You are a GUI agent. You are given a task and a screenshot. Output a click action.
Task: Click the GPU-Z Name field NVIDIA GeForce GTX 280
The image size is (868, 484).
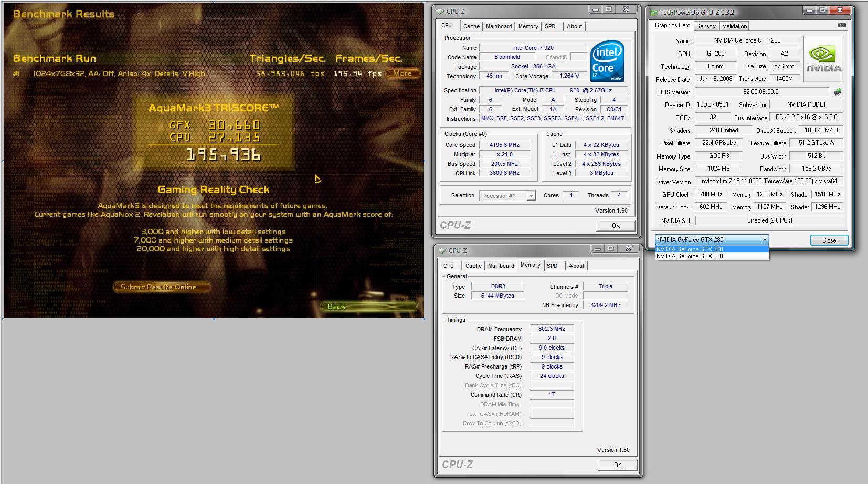tap(747, 40)
